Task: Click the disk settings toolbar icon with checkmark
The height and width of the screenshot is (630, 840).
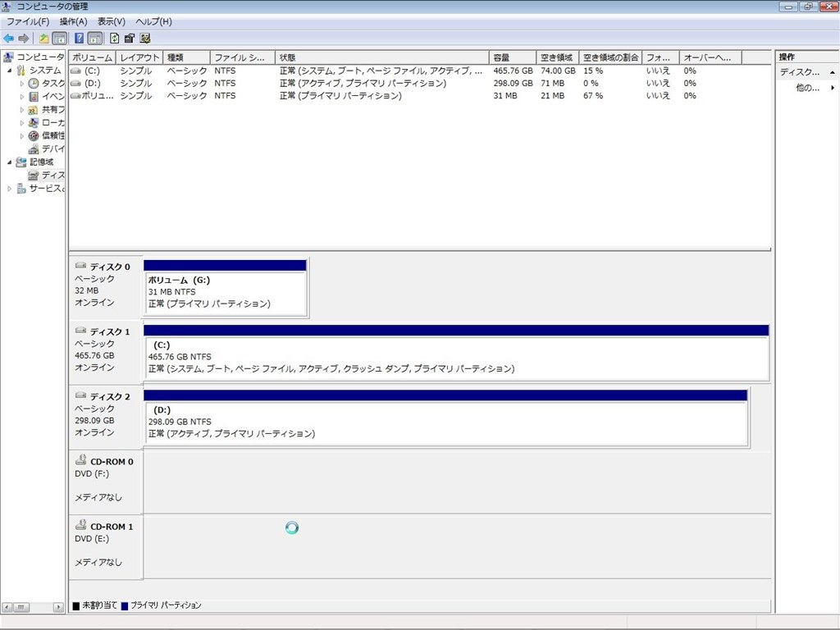Action: pyautogui.click(x=145, y=39)
